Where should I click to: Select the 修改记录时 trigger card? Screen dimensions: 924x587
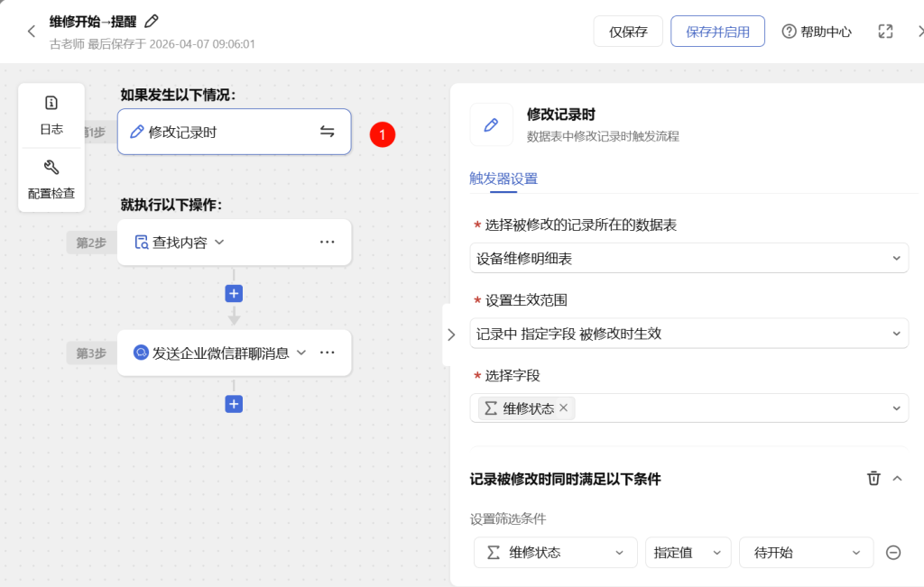234,132
